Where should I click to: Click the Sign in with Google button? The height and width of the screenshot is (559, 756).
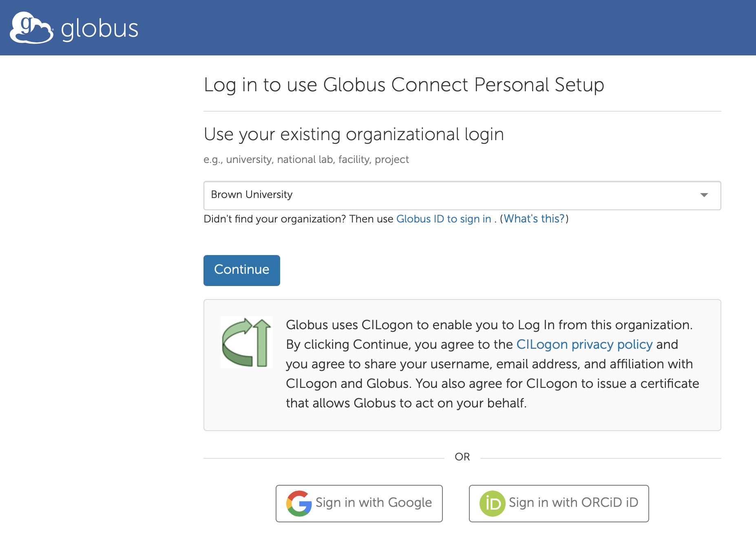point(359,503)
